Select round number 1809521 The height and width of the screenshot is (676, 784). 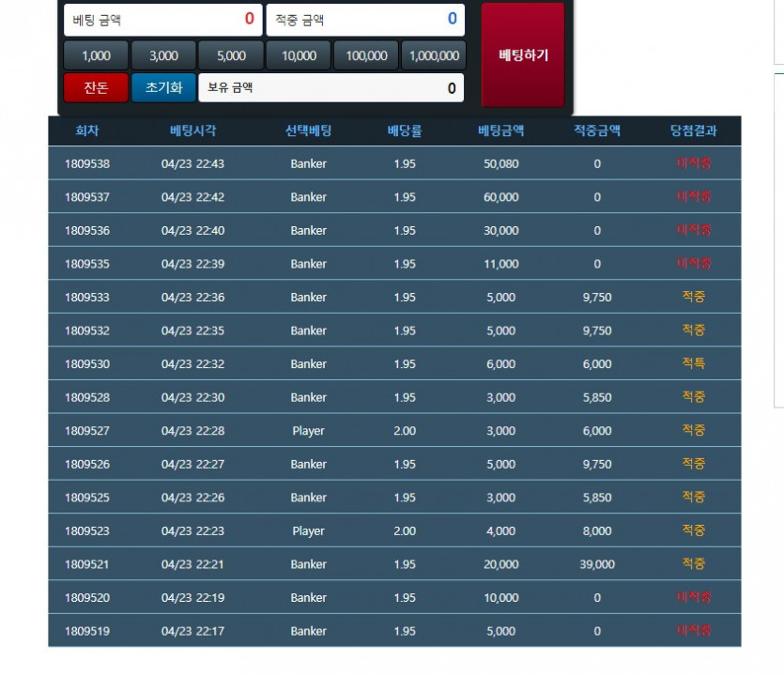pyautogui.click(x=87, y=564)
